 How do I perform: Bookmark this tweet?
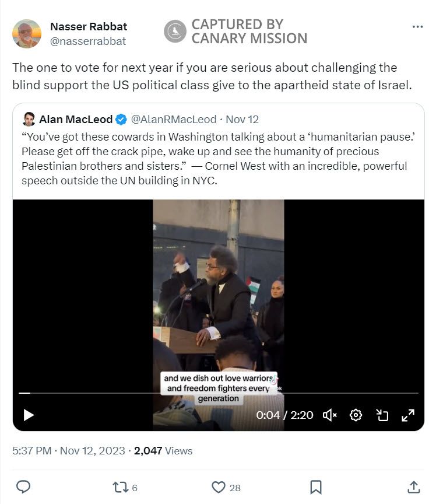coord(314,485)
